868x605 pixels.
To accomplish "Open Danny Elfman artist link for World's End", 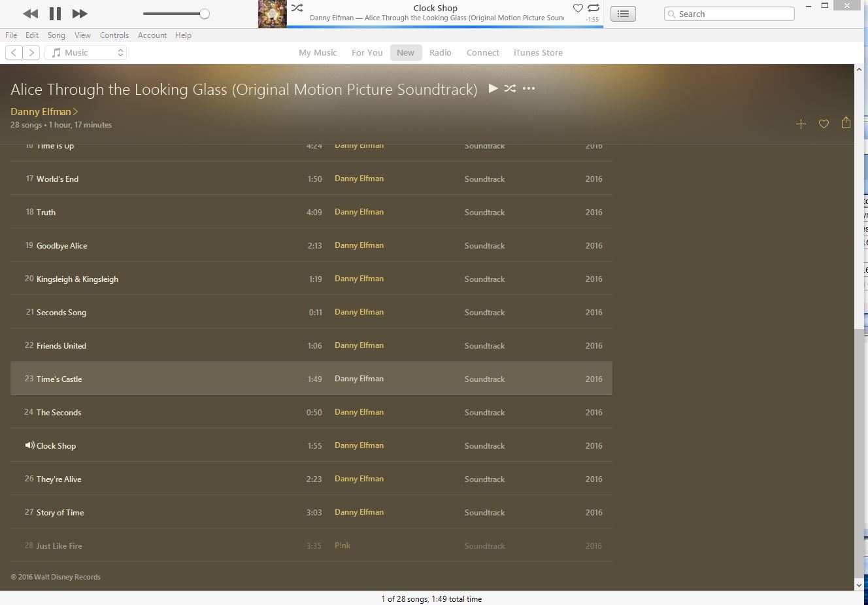I will 359,179.
